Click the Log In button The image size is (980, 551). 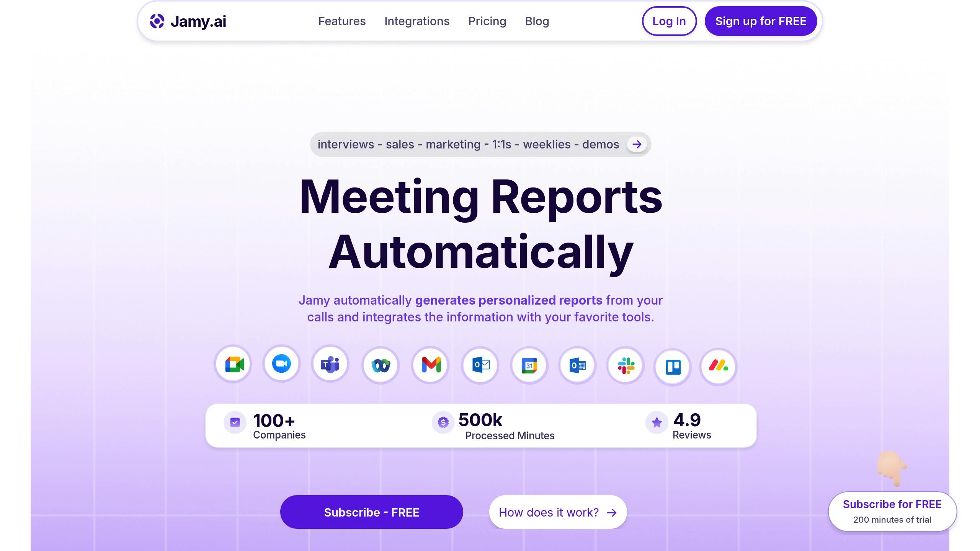click(669, 21)
